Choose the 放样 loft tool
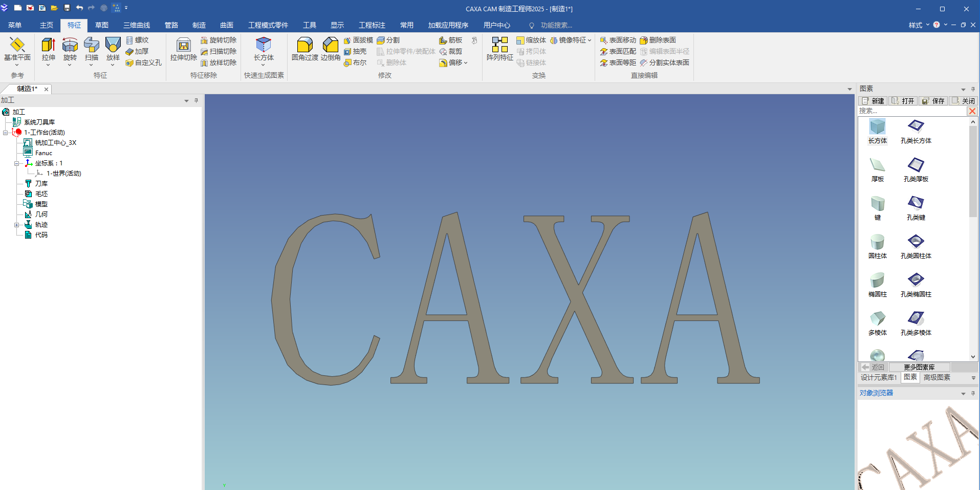This screenshot has width=980, height=490. click(113, 47)
